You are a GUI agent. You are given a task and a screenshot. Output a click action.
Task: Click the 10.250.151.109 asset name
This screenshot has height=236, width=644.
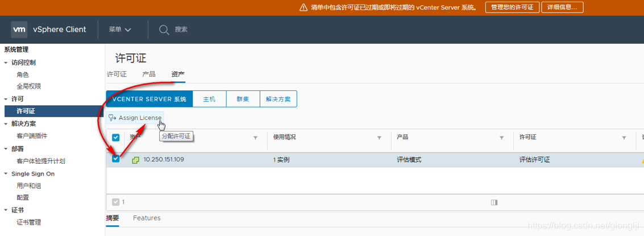click(x=164, y=160)
